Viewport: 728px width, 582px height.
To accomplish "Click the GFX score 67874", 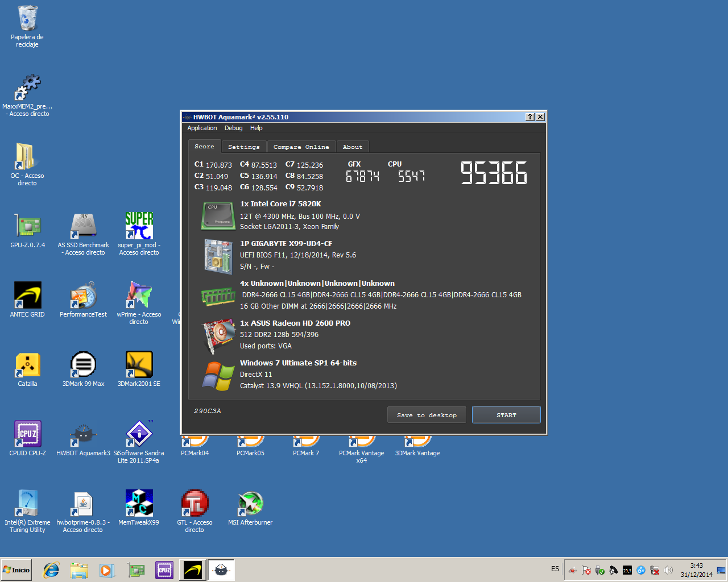I will coord(362,176).
